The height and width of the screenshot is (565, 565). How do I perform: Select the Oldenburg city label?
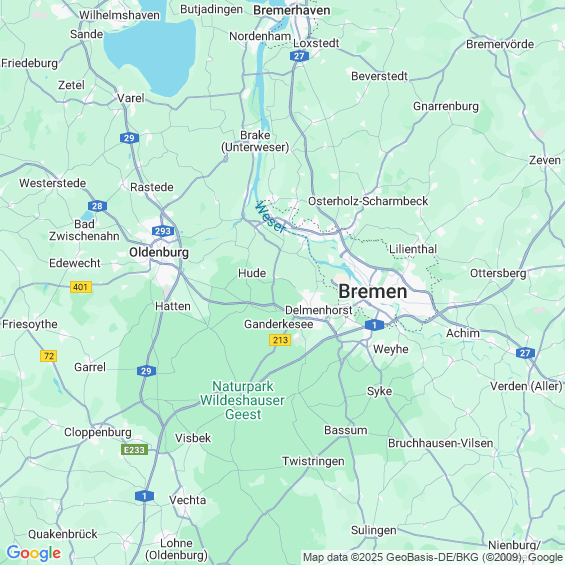click(159, 253)
